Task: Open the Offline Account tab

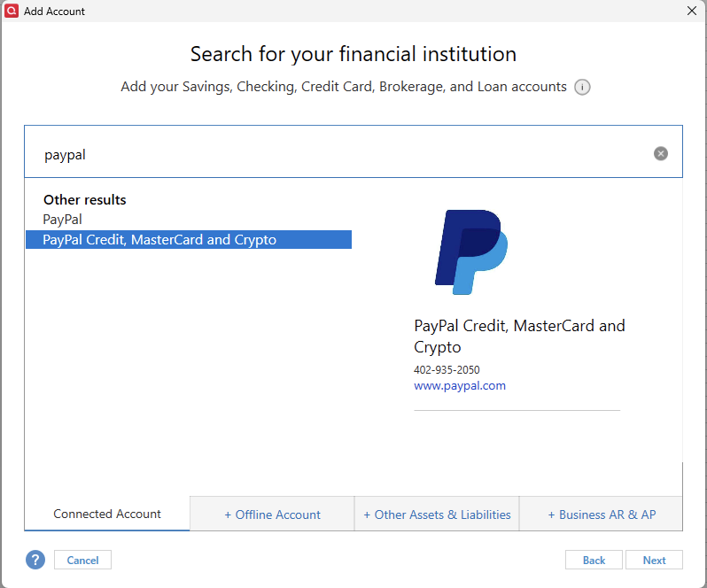Action: tap(272, 514)
